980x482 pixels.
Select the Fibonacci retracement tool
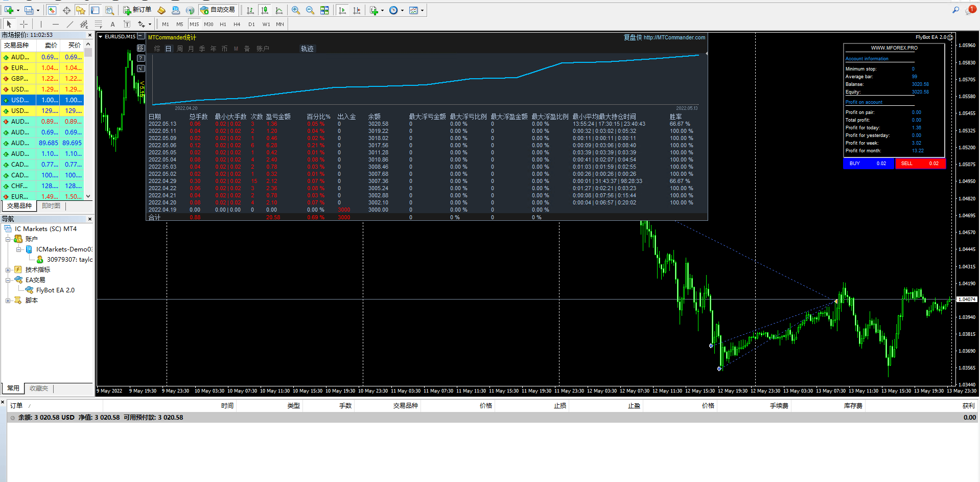99,24
